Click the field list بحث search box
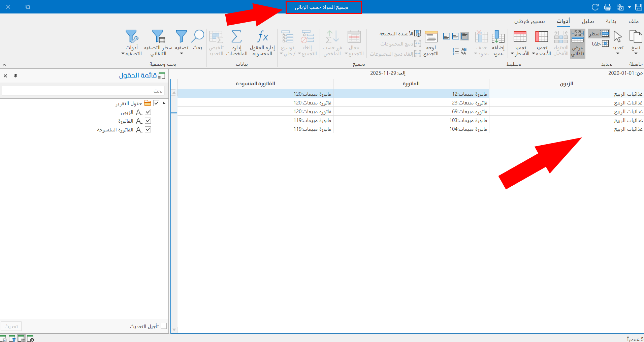The height and width of the screenshot is (342, 644). (83, 91)
